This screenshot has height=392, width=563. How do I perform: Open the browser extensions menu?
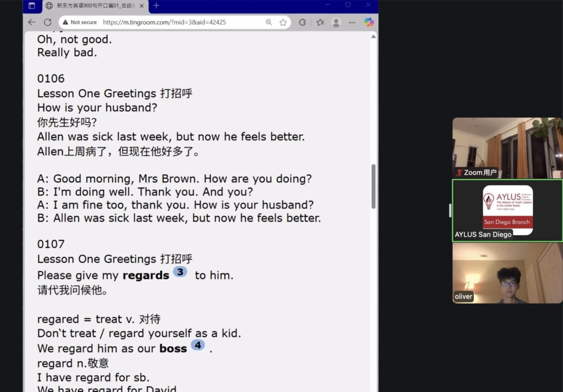coord(302,23)
